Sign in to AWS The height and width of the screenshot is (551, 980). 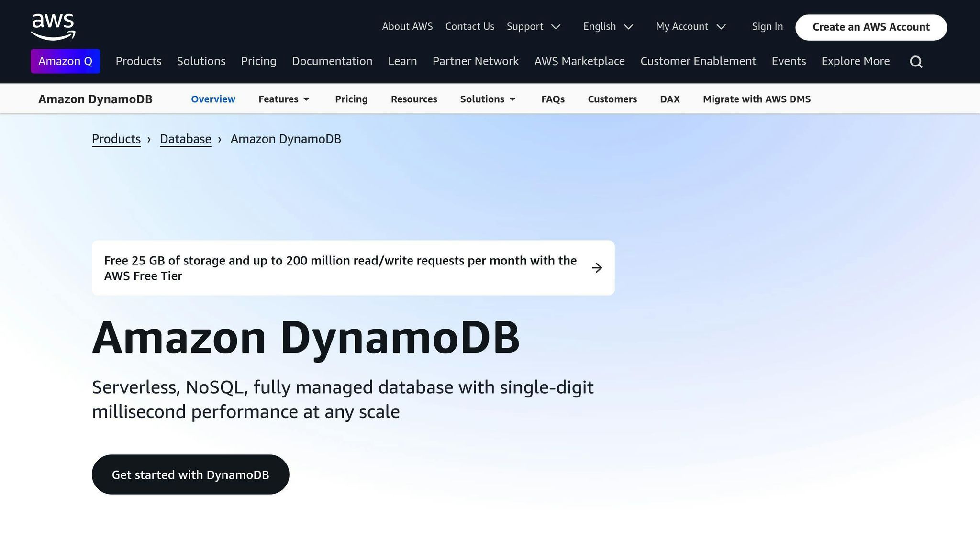767,27
